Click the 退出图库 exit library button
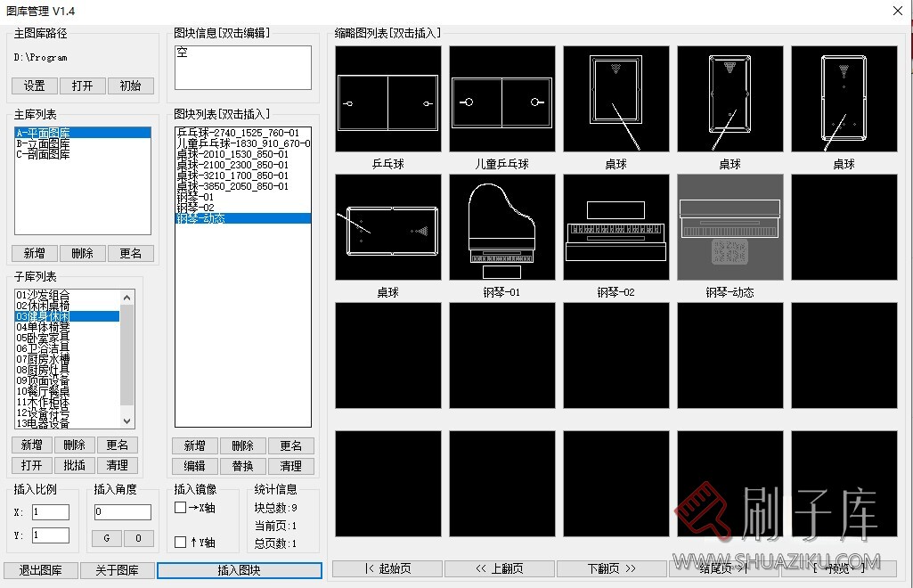This screenshot has width=913, height=588. tap(39, 569)
